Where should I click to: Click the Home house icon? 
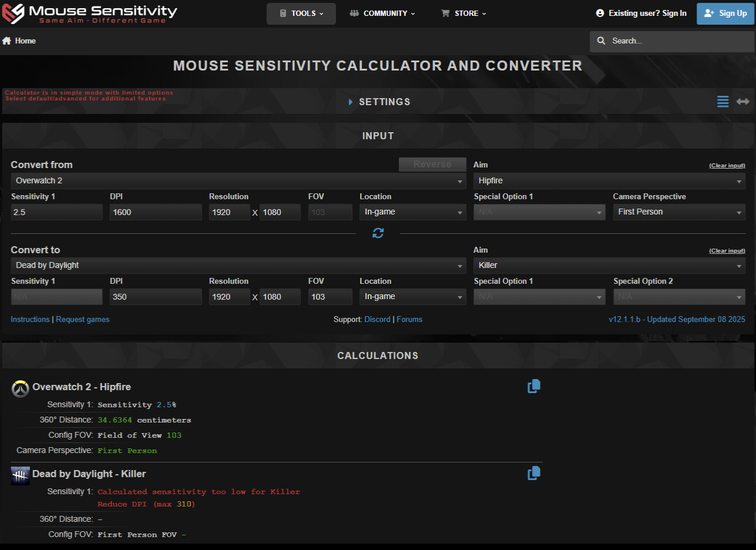pyautogui.click(x=7, y=41)
